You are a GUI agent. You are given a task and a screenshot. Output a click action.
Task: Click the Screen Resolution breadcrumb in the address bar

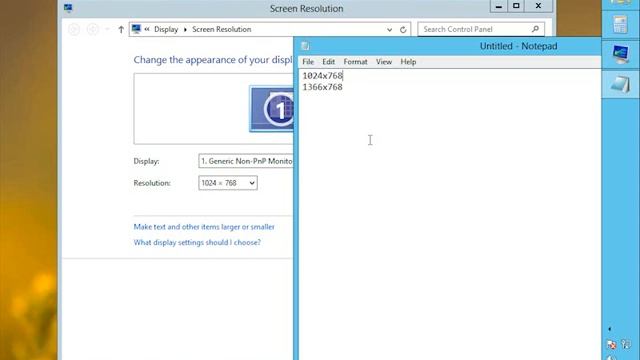pyautogui.click(x=222, y=29)
